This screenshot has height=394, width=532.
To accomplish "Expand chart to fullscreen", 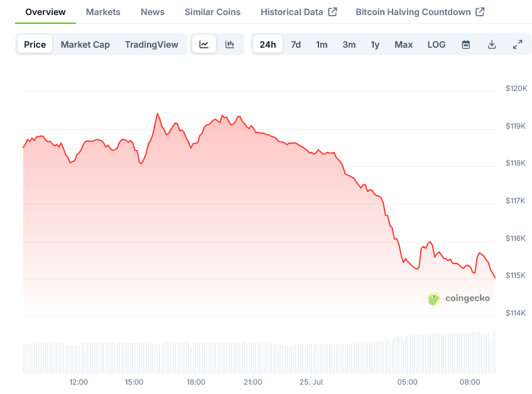I will click(x=518, y=45).
